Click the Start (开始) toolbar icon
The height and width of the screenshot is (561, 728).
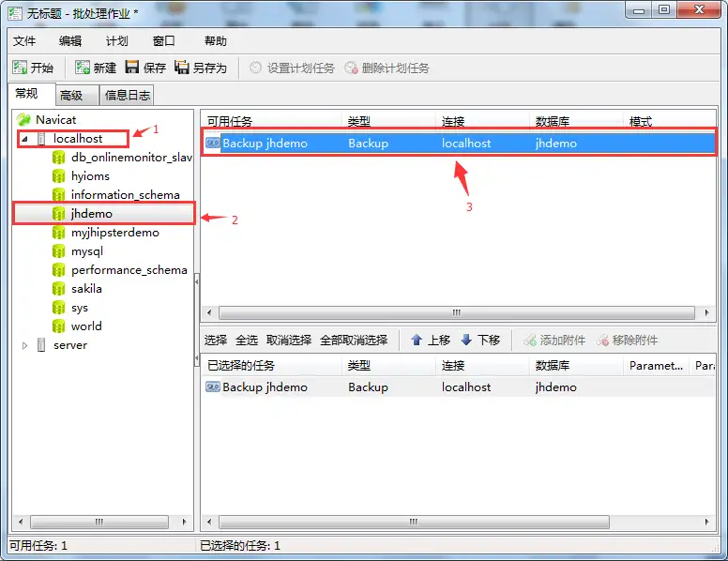20,68
